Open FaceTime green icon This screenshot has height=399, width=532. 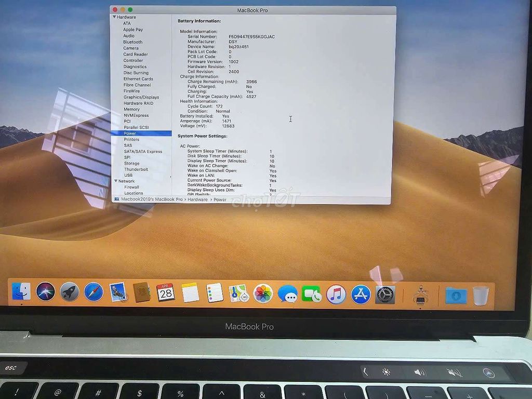click(312, 295)
